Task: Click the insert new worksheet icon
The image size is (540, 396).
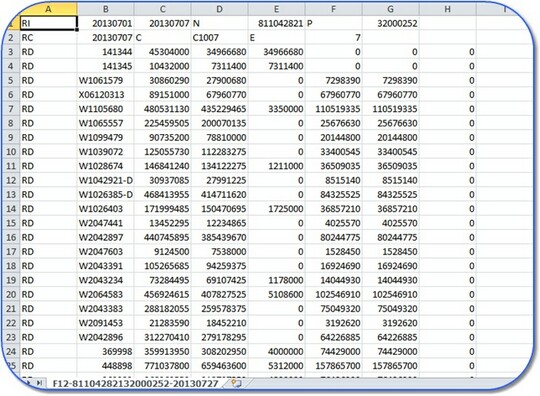Action: pos(236,383)
